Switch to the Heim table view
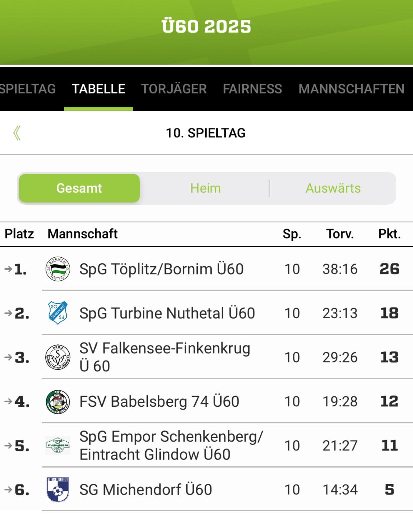This screenshot has width=413, height=532. [x=205, y=188]
